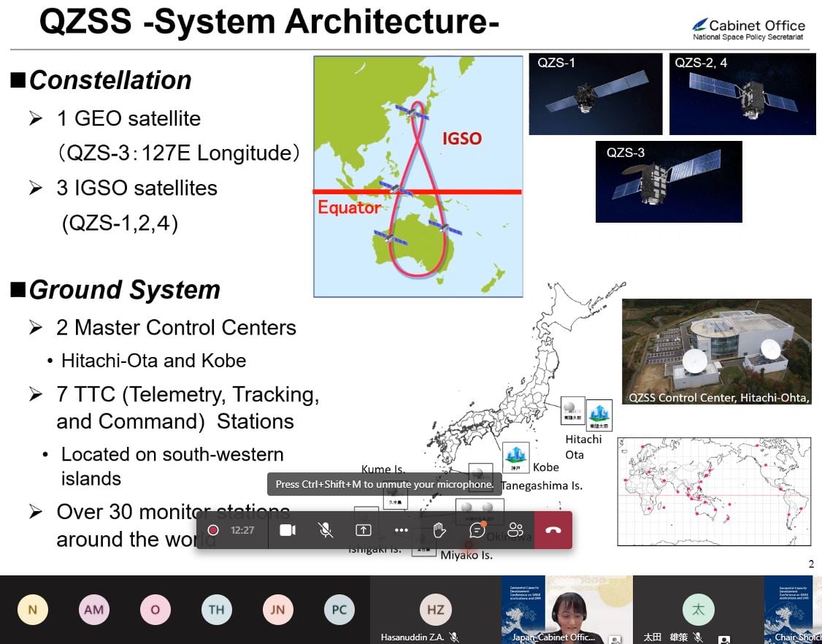Image resolution: width=822 pixels, height=644 pixels.
Task: Click the Miyako Is. map label
Action: [x=466, y=555]
